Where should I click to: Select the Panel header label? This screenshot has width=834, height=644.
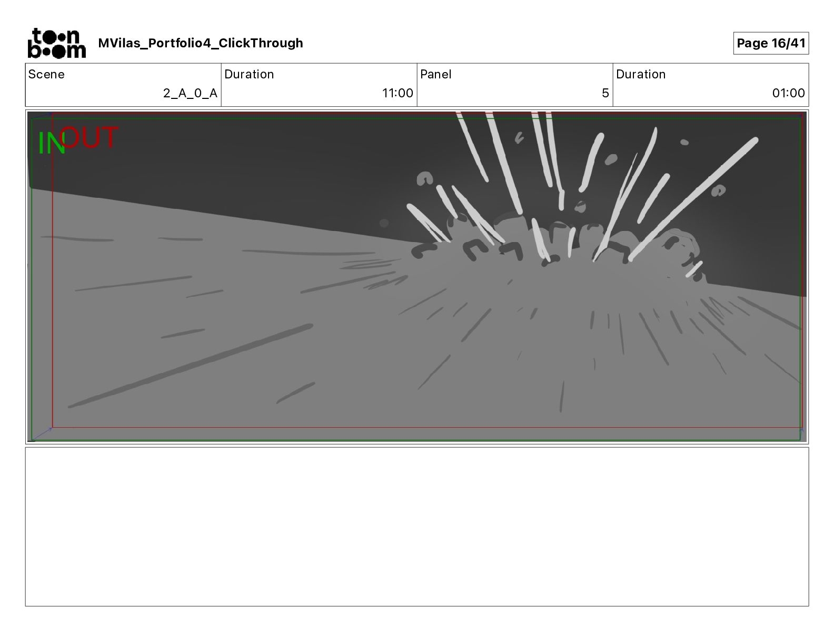436,74
